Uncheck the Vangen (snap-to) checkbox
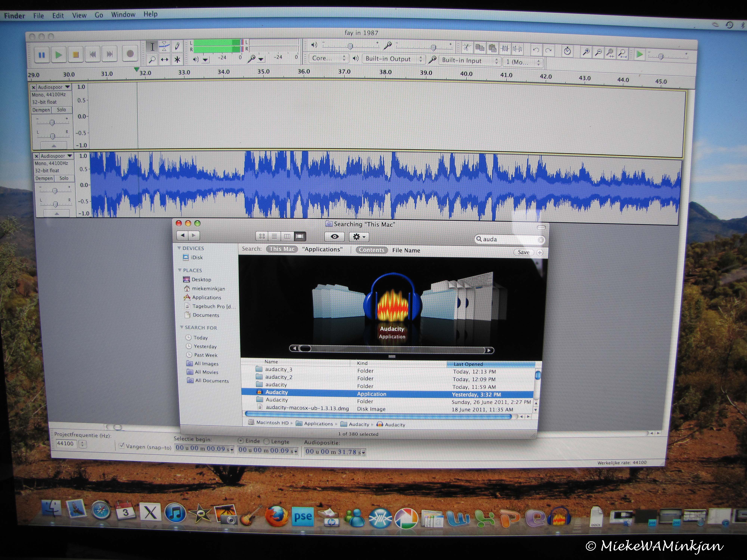 (x=122, y=446)
